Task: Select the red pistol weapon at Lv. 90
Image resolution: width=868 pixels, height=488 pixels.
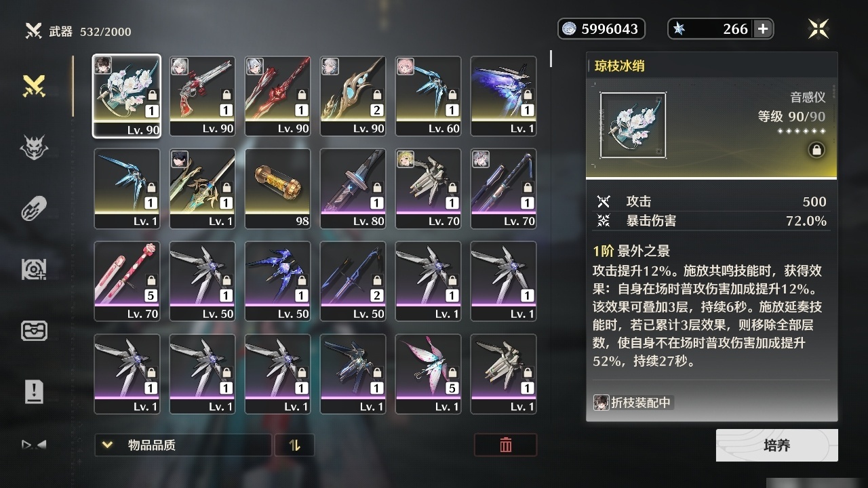Action: [x=202, y=96]
